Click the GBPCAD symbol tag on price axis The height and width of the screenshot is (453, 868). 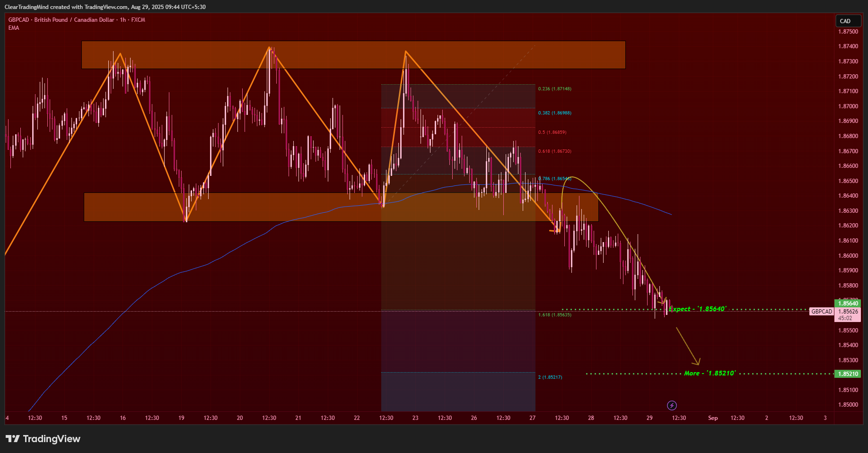(x=822, y=312)
